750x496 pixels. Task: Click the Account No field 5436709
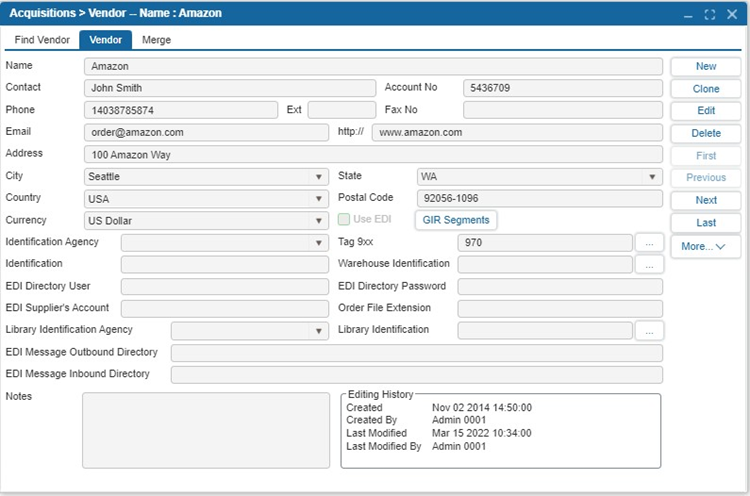[562, 88]
